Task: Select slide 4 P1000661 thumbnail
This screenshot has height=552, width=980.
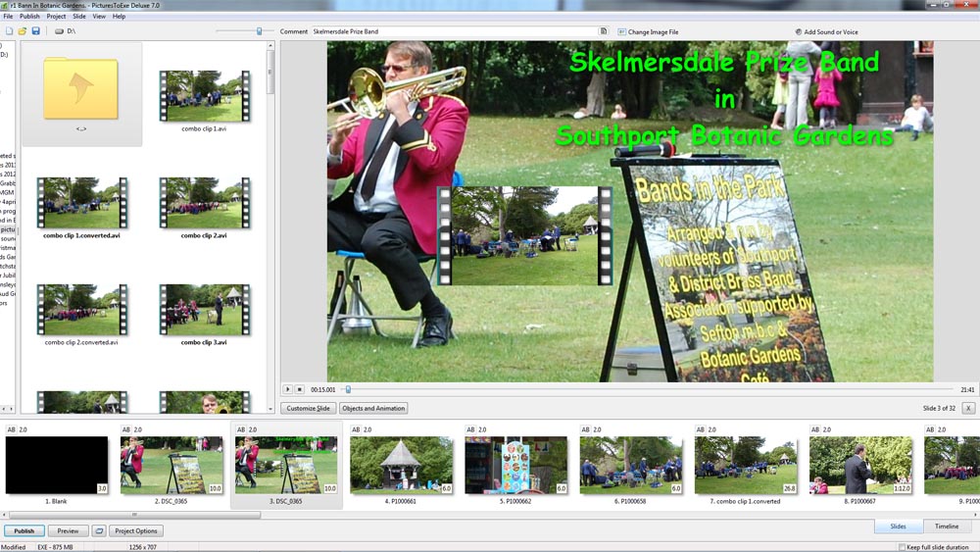Action: [x=401, y=465]
